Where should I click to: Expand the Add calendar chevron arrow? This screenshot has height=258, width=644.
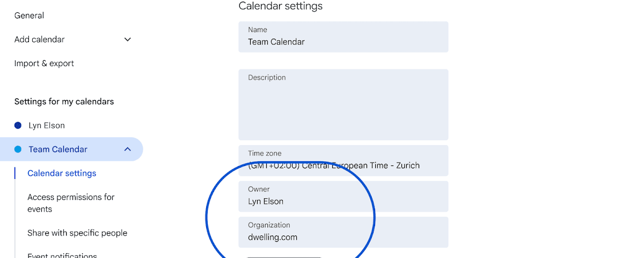(128, 39)
